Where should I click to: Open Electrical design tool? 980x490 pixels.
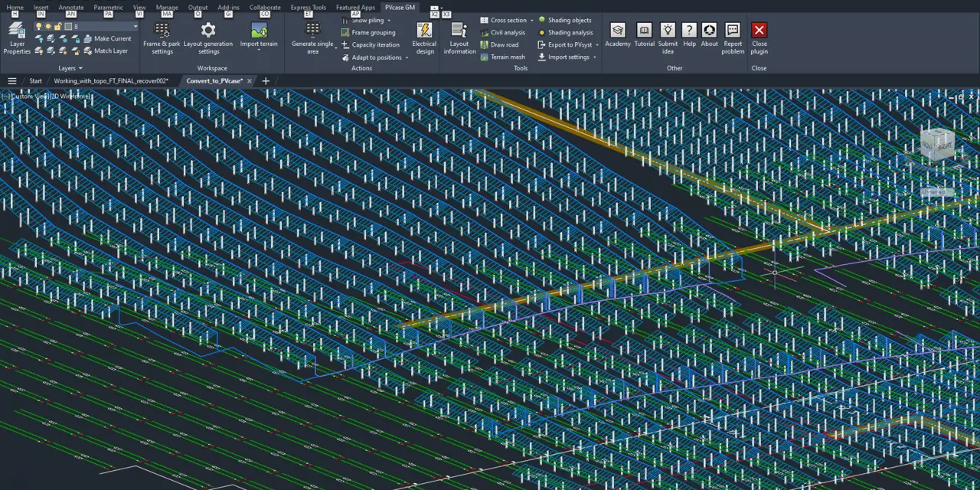(424, 38)
